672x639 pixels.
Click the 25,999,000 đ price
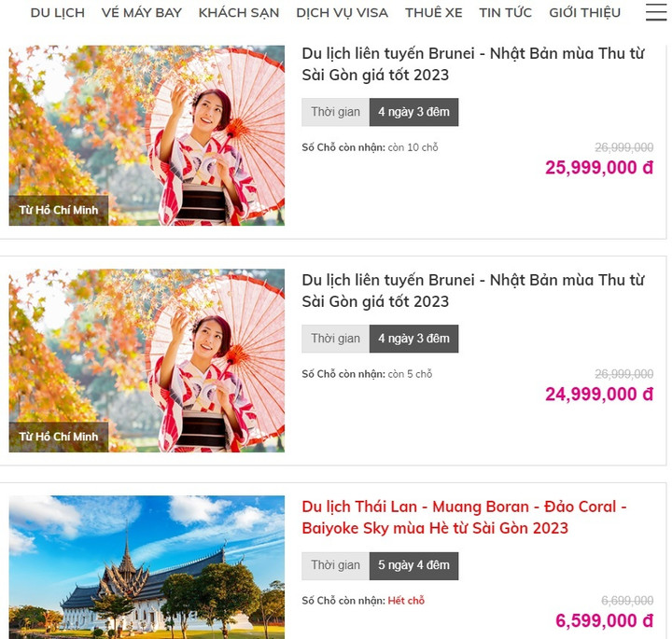point(599,168)
